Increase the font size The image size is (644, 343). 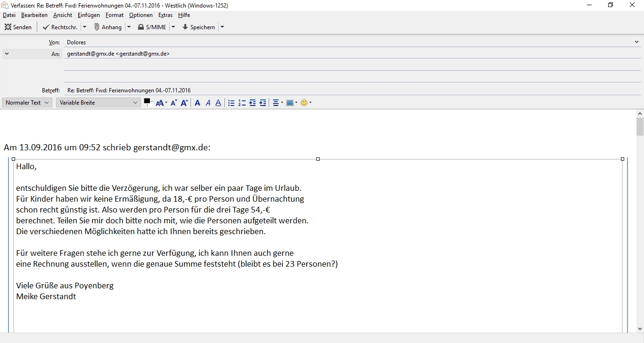point(184,103)
